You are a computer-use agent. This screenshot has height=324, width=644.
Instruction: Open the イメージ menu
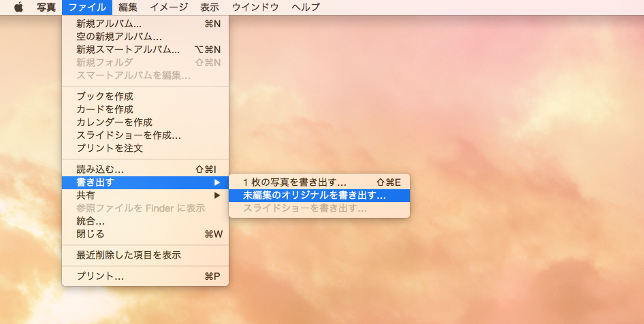tap(169, 7)
